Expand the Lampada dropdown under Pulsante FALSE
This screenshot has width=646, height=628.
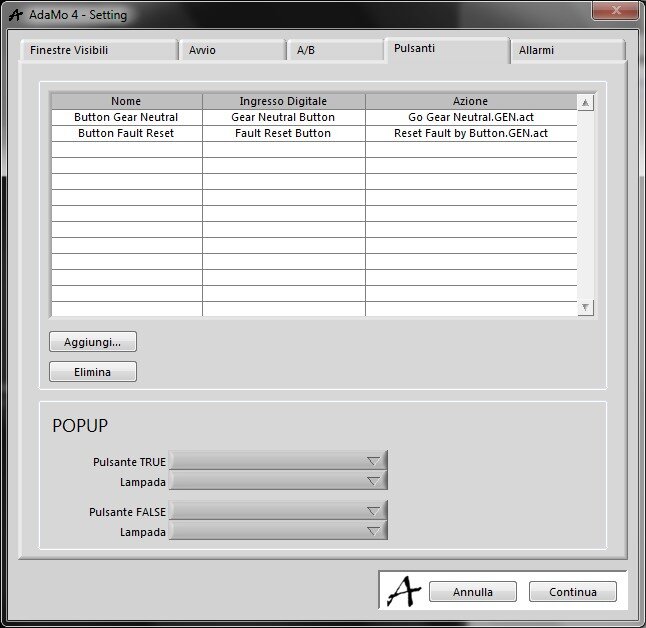278,531
